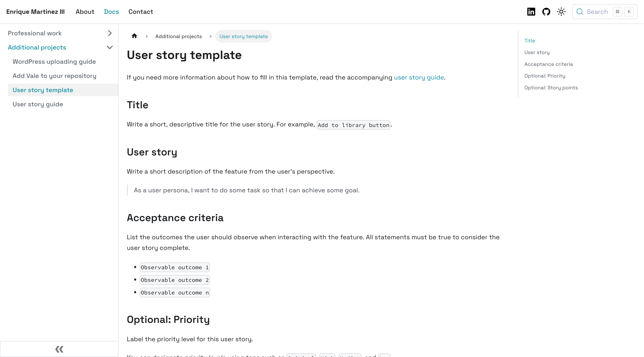The width and height of the screenshot is (644, 357).
Task: Click the Search input field
Action: (x=597, y=12)
